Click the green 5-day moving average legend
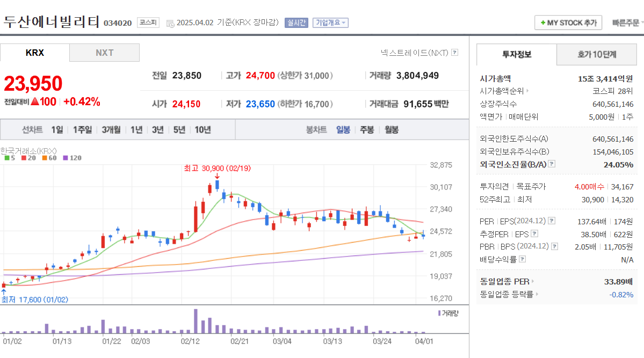Screen dimensions: 644x358 pyautogui.click(x=10, y=158)
